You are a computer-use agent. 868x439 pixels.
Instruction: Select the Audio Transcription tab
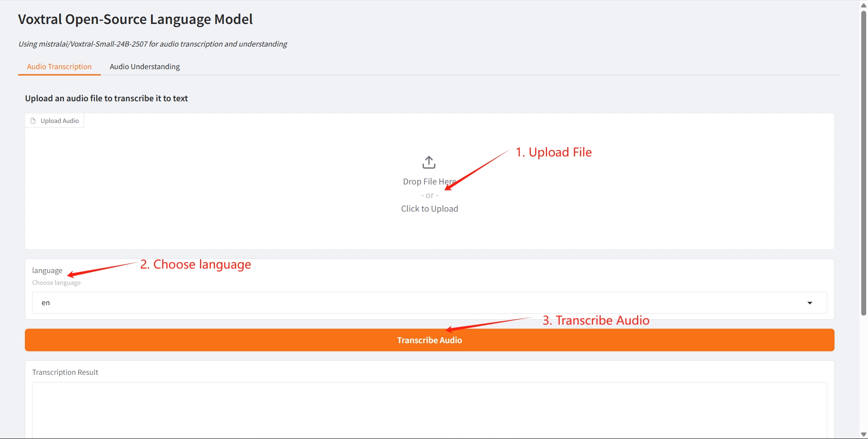tap(59, 66)
